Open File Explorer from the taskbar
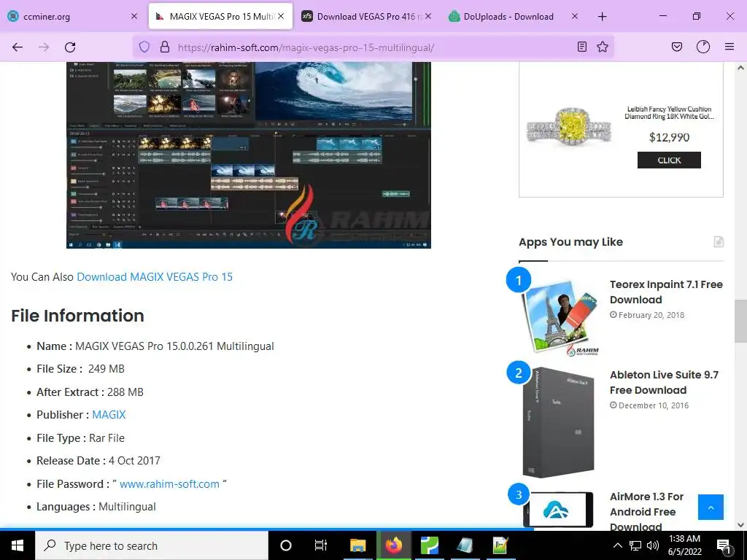This screenshot has height=560, width=747. pyautogui.click(x=357, y=545)
